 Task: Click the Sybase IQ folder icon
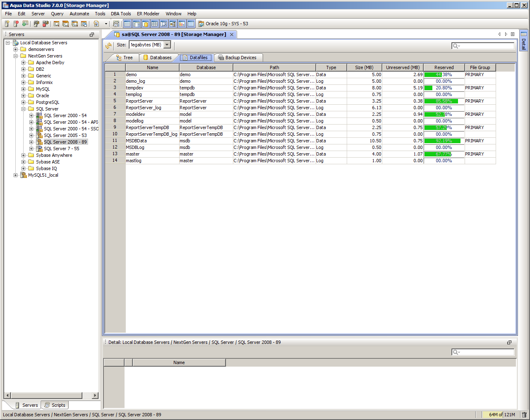(x=31, y=168)
